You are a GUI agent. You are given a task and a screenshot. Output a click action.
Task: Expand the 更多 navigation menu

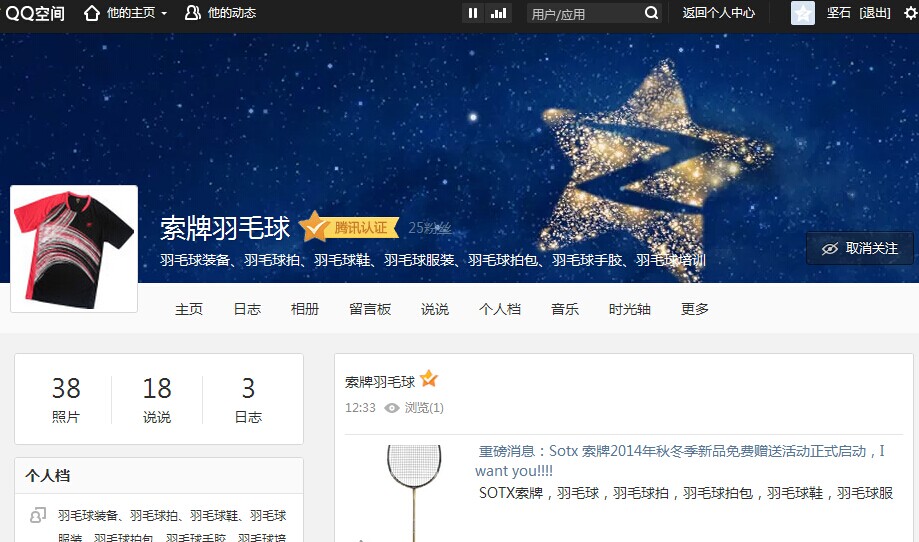pyautogui.click(x=695, y=309)
